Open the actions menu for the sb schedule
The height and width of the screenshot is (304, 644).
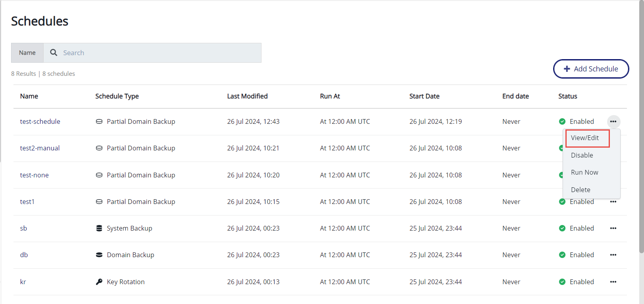pos(613,228)
